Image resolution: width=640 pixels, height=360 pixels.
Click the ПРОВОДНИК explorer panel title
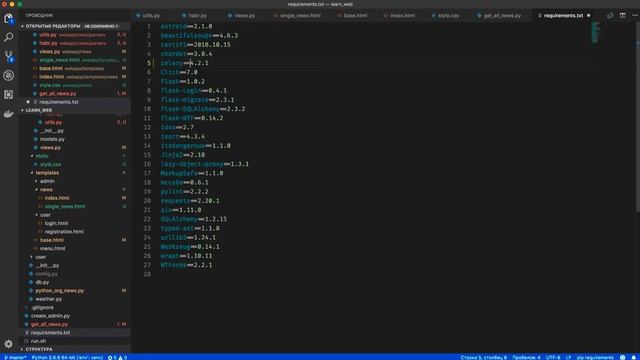pyautogui.click(x=39, y=16)
